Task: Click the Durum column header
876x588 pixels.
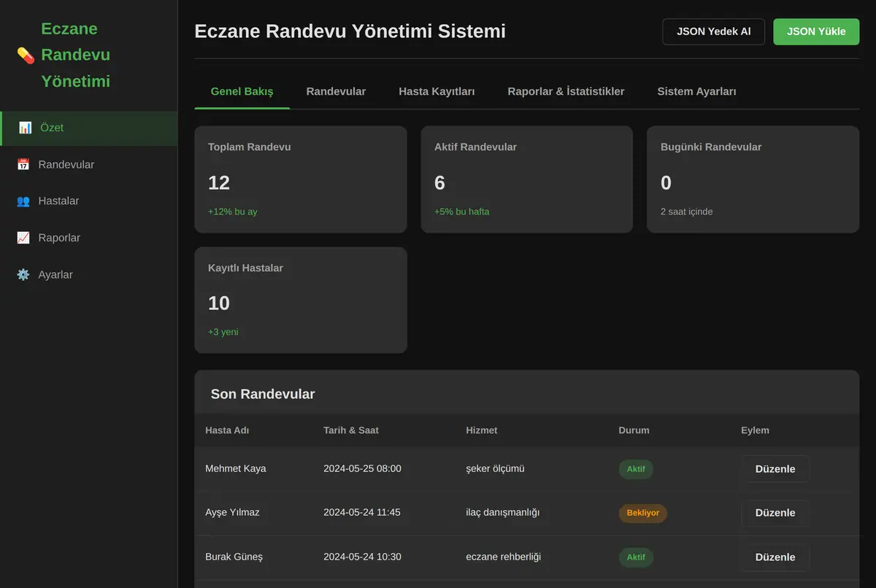Action: [x=634, y=430]
